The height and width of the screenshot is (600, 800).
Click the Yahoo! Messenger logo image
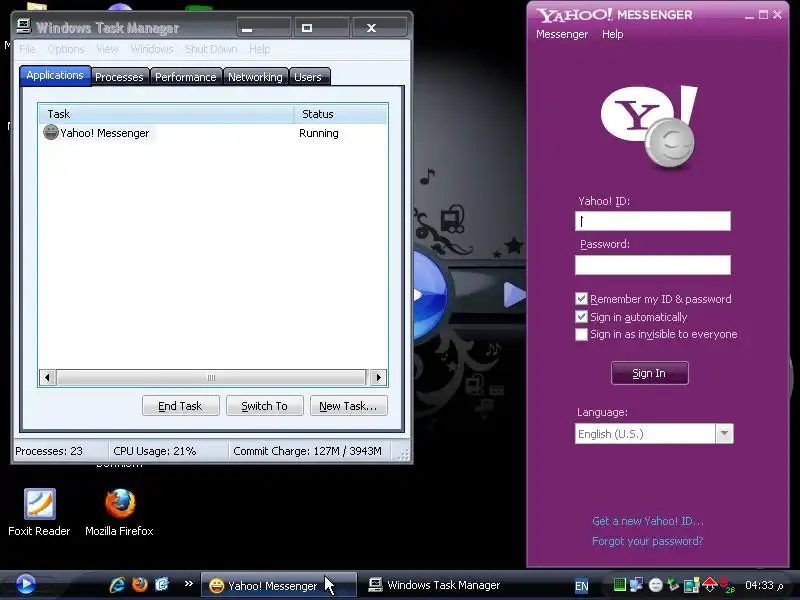pos(649,128)
